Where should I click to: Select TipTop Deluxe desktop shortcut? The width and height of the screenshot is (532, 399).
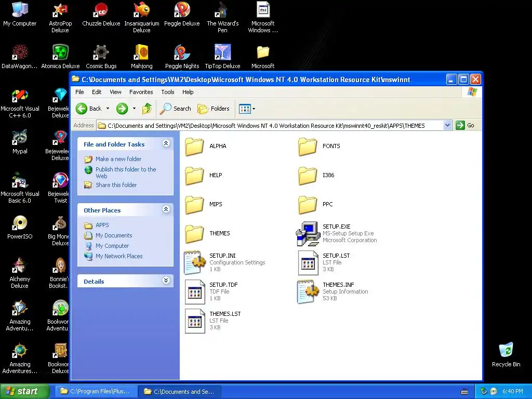tap(222, 56)
